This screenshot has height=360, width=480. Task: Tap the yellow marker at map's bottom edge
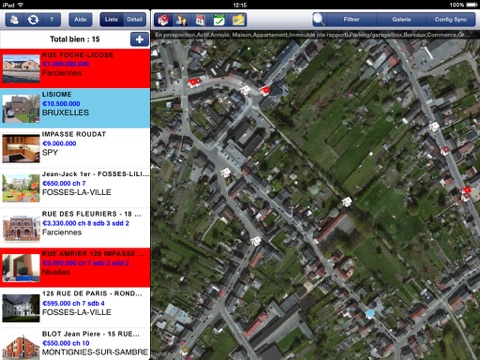(184, 351)
